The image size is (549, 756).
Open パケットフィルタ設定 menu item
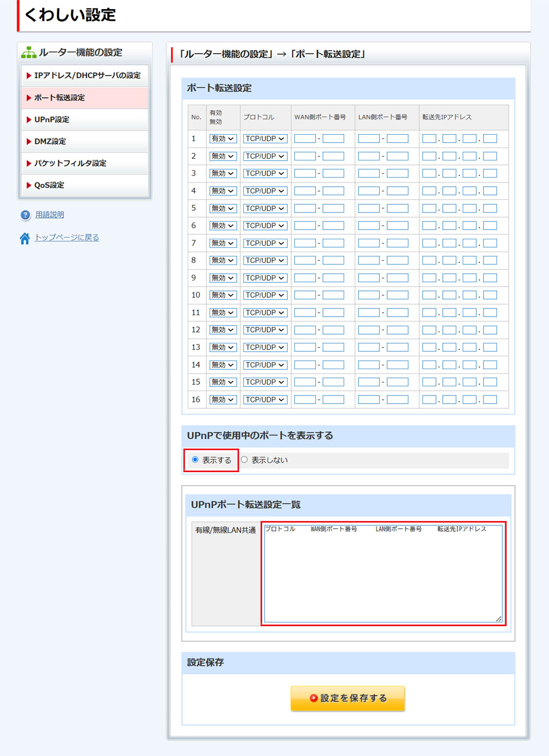[x=70, y=163]
